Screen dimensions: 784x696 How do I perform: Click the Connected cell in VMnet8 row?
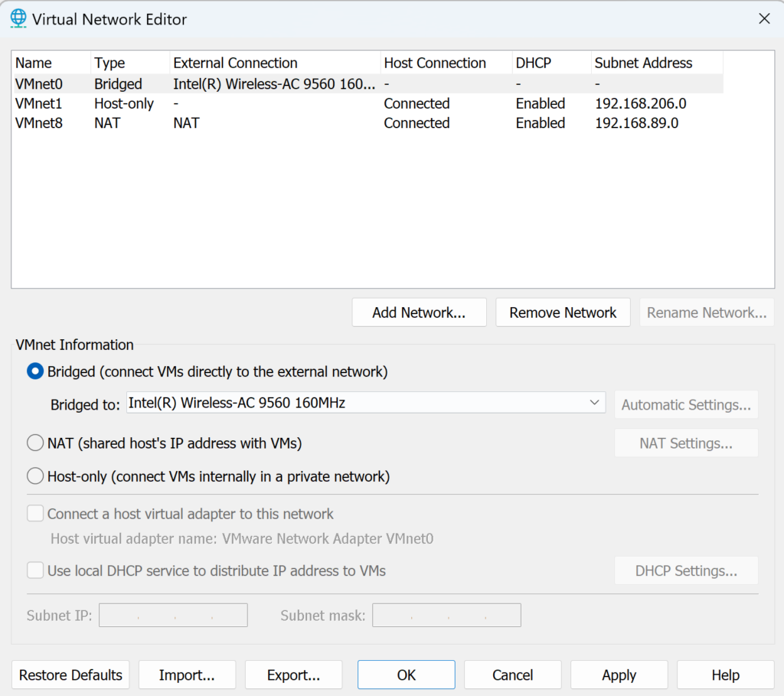[x=416, y=123]
